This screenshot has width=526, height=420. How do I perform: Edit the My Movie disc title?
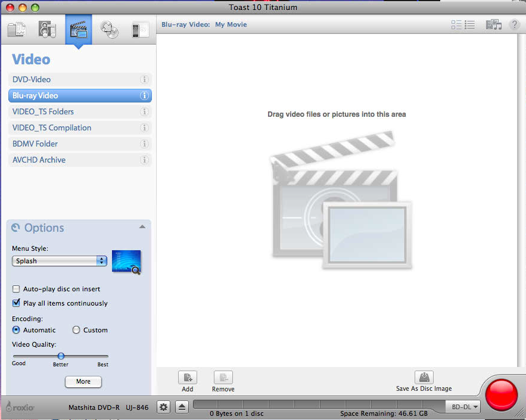point(231,24)
